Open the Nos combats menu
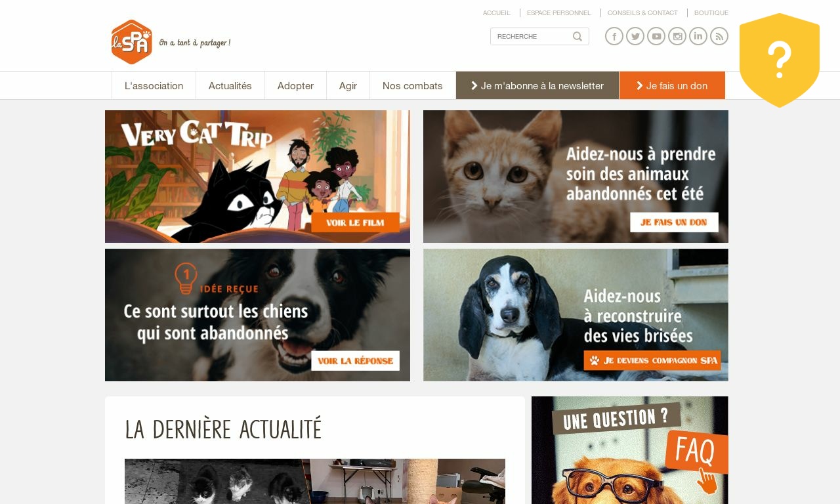 (x=413, y=85)
